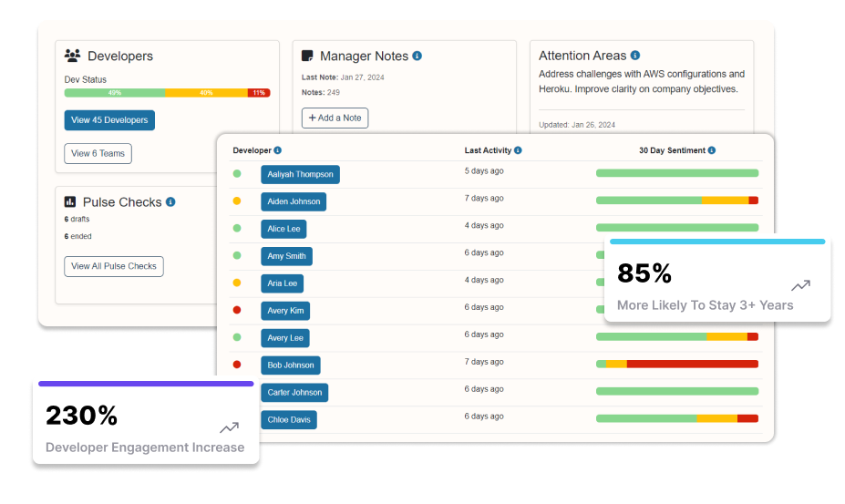Click Aiden Johnson's sentiment bar

pos(677,201)
